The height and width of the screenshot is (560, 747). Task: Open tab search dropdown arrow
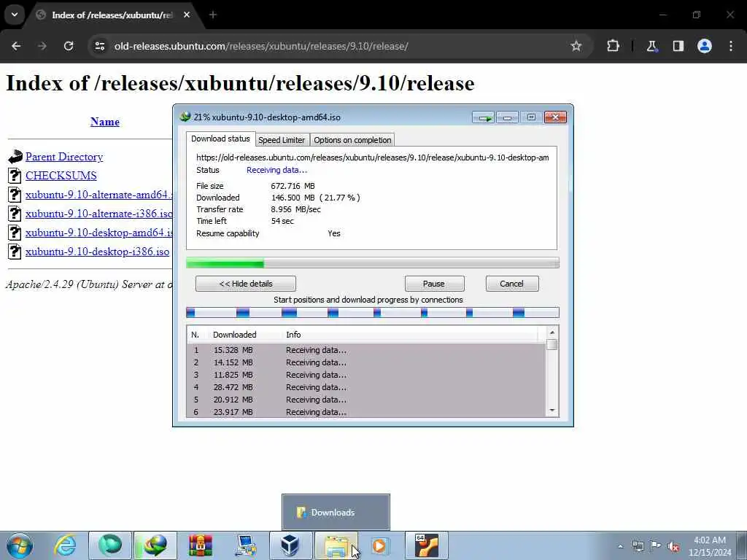(x=15, y=15)
